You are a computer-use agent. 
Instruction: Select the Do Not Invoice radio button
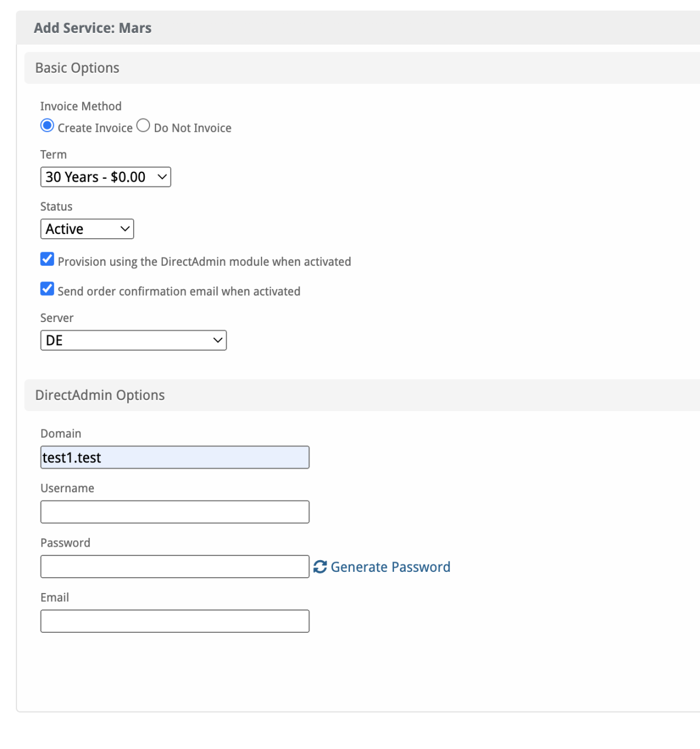point(143,126)
